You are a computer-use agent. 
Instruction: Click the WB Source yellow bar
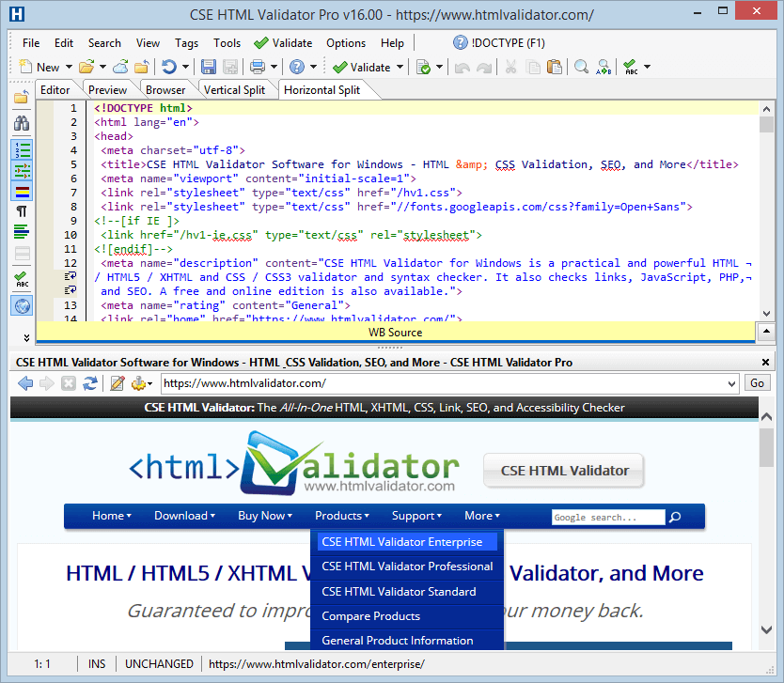(x=395, y=333)
